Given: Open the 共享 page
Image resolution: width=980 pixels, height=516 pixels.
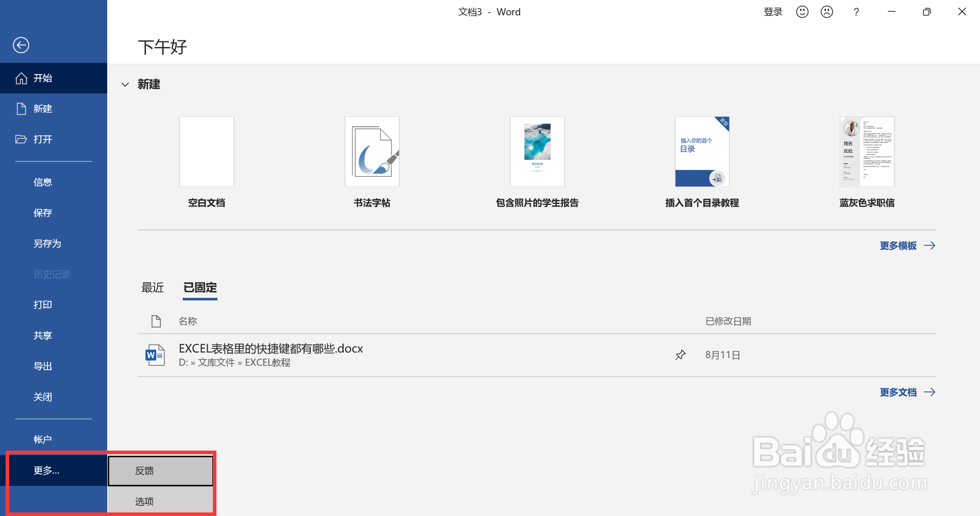Looking at the screenshot, I should (54, 336).
